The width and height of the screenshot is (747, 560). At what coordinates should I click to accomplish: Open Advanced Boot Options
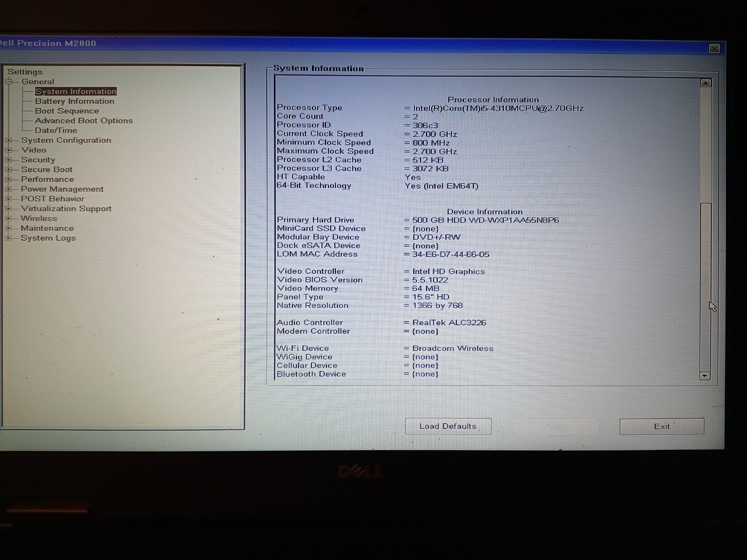tap(84, 120)
